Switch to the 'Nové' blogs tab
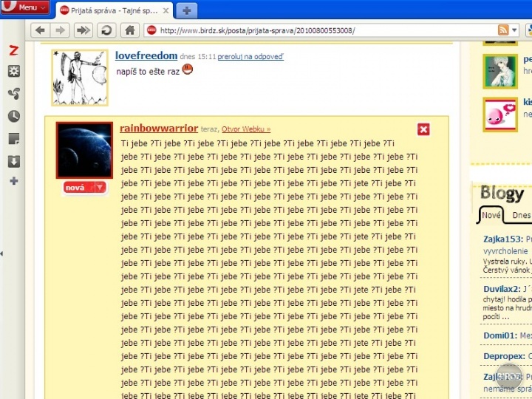Screen dimensions: 532x399 tap(491, 215)
